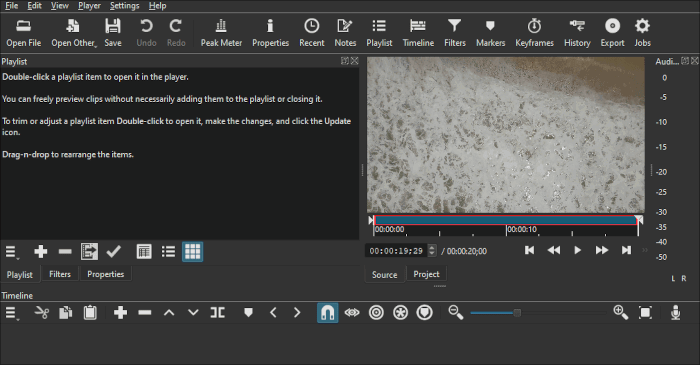Record audio with the microphone icon
The image size is (700, 365).
[x=675, y=313]
